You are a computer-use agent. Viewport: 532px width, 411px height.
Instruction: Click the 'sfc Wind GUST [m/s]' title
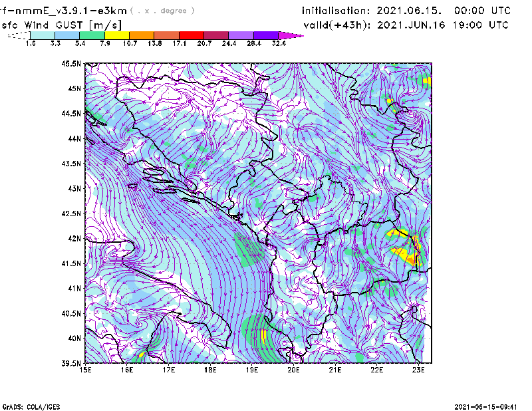(61, 25)
